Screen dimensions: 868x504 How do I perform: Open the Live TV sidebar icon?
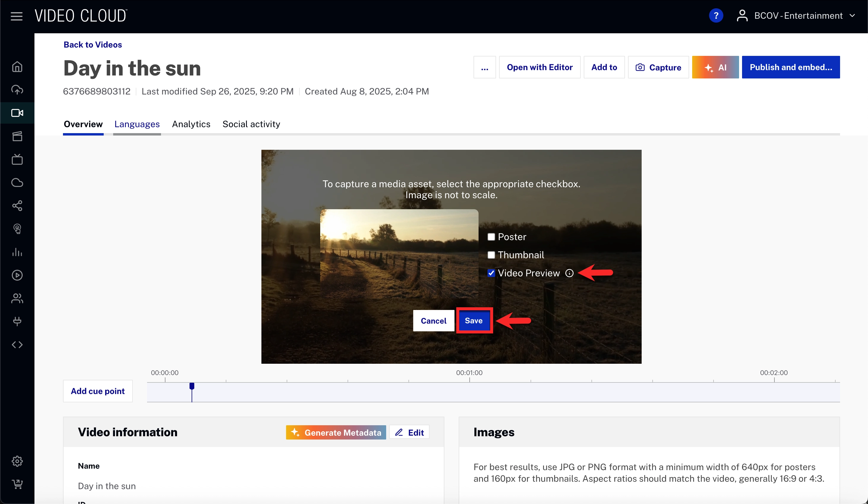[x=17, y=160]
